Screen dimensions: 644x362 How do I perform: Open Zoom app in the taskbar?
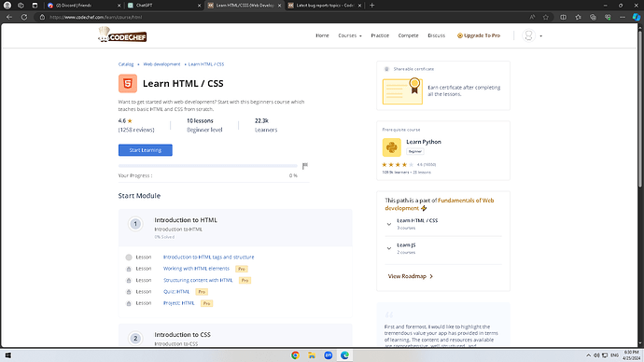329,355
